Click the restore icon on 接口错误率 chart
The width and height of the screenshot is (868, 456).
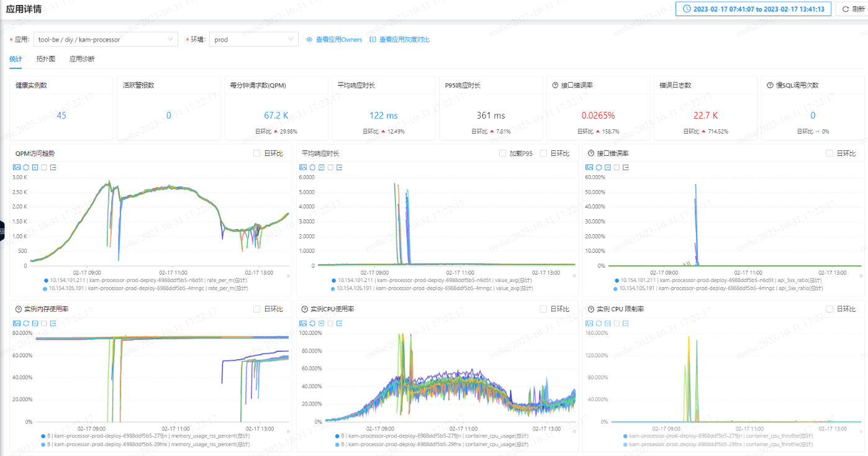[599, 167]
